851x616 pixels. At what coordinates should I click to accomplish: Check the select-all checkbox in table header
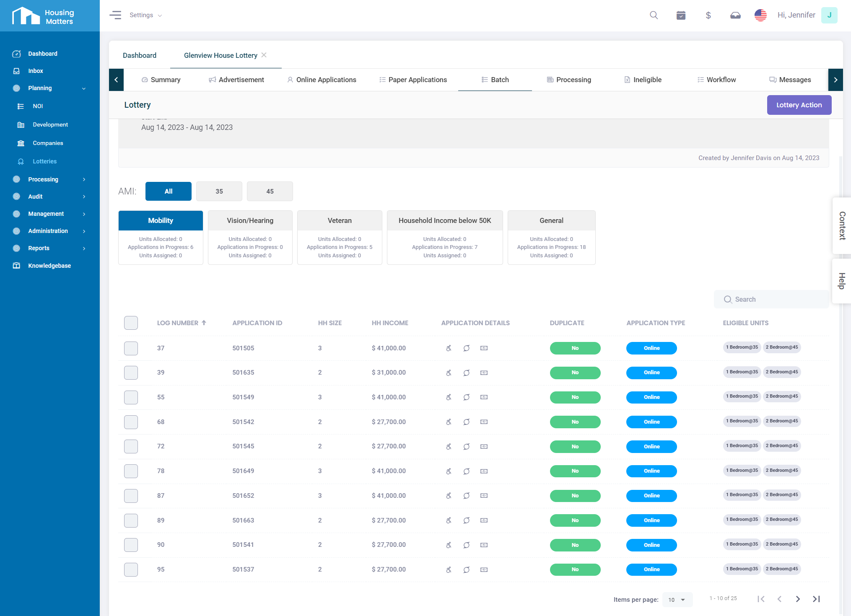coord(131,323)
